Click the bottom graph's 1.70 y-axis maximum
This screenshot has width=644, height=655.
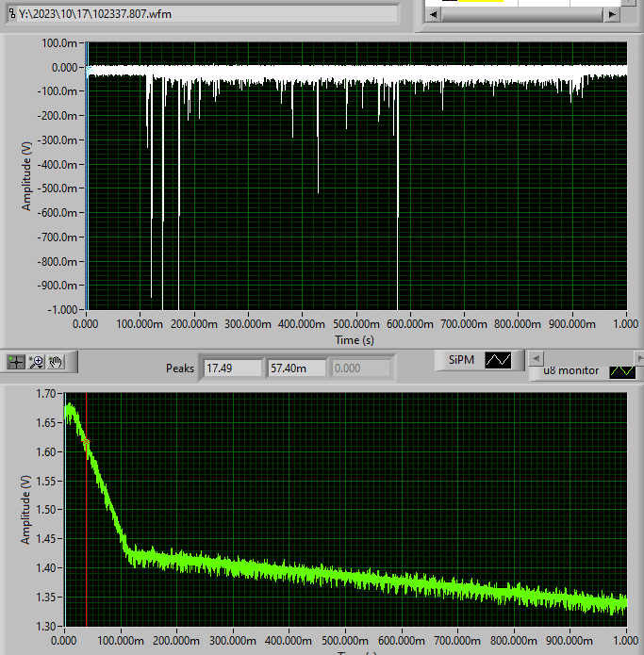46,394
